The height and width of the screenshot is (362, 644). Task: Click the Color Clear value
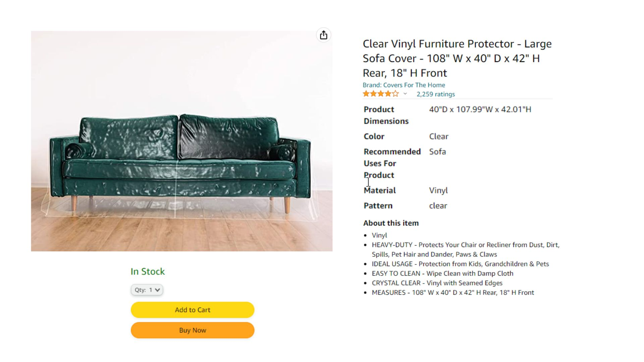(439, 136)
